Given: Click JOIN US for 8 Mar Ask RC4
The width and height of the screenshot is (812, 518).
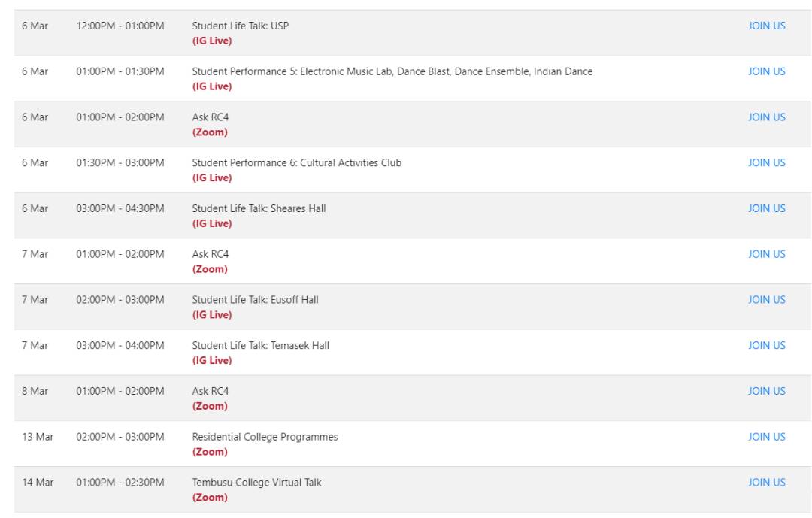Looking at the screenshot, I should (766, 391).
